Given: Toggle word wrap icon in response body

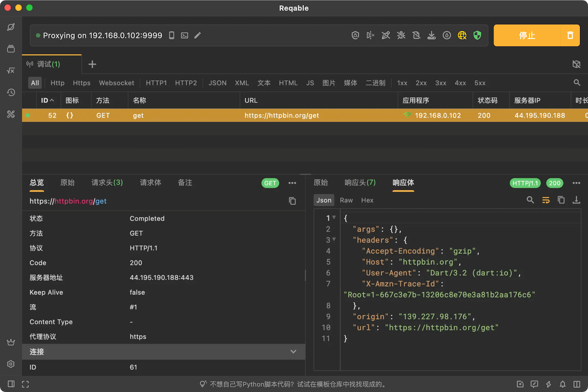Looking at the screenshot, I should tap(546, 200).
